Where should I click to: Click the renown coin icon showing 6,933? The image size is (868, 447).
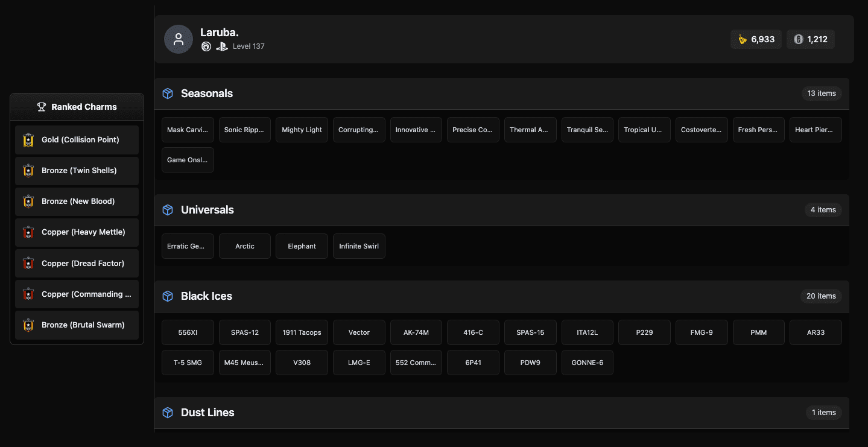[x=741, y=39]
